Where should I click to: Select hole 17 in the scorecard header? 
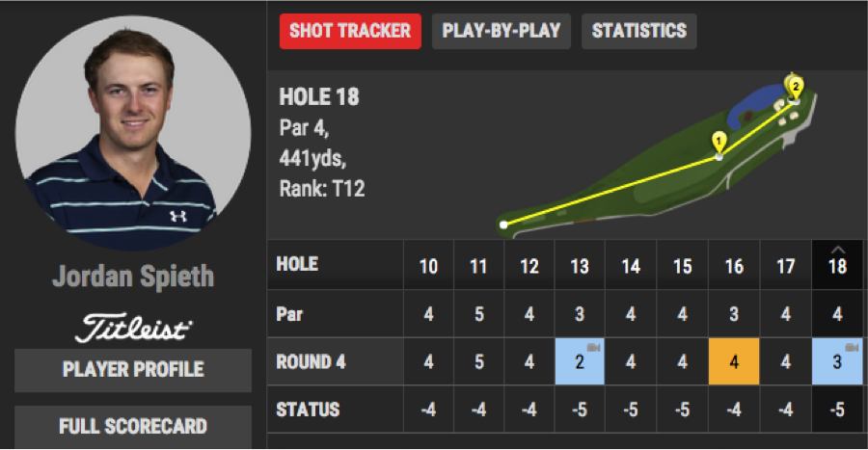coord(785,267)
